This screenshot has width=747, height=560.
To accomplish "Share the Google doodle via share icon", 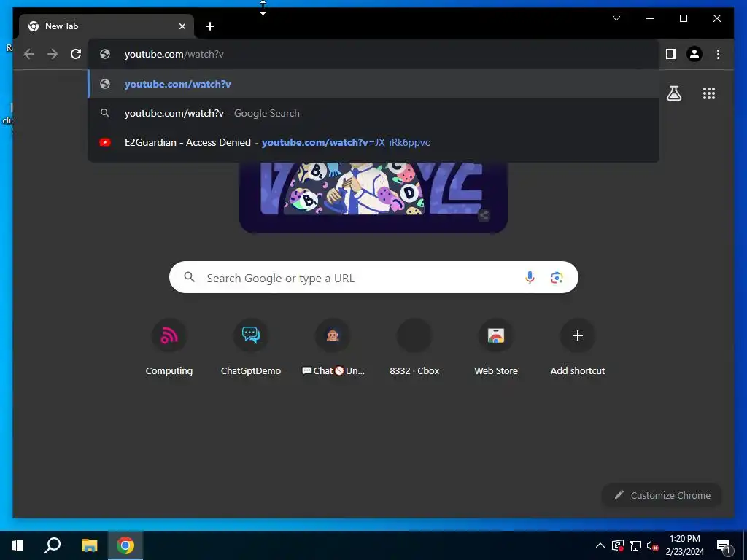I will tap(484, 215).
